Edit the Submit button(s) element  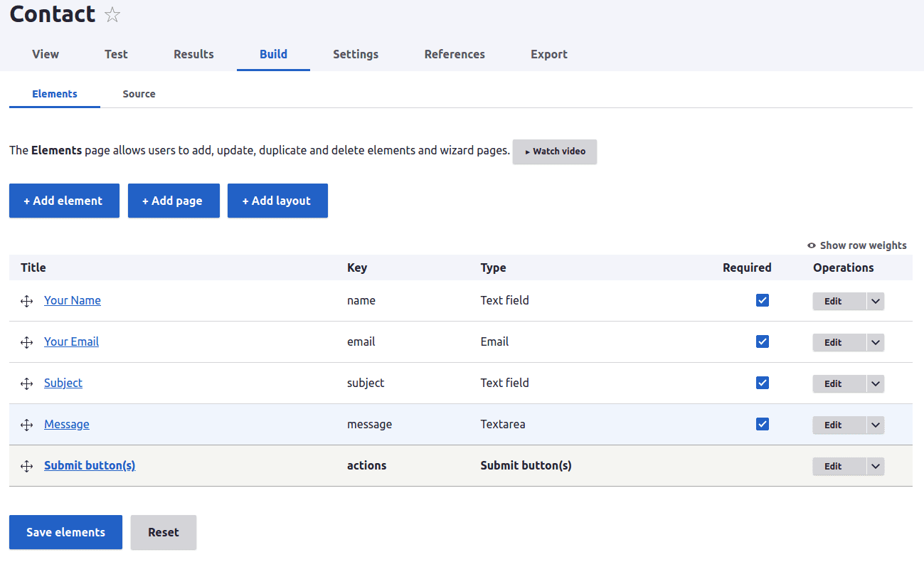coord(839,466)
